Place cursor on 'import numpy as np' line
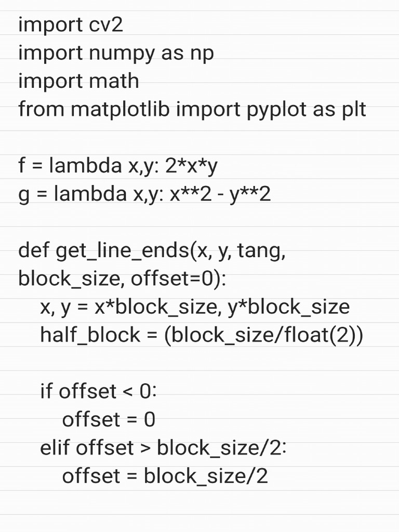The width and height of the screenshot is (399, 532). [x=116, y=53]
